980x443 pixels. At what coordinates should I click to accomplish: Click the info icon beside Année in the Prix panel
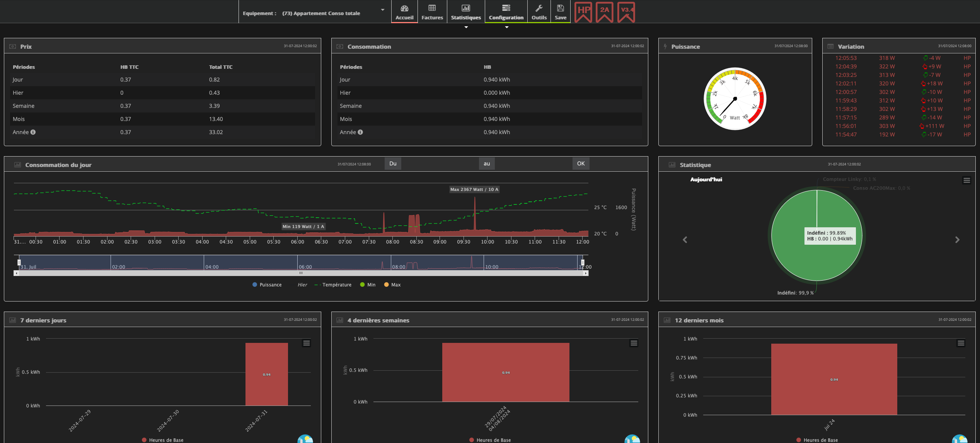[33, 132]
